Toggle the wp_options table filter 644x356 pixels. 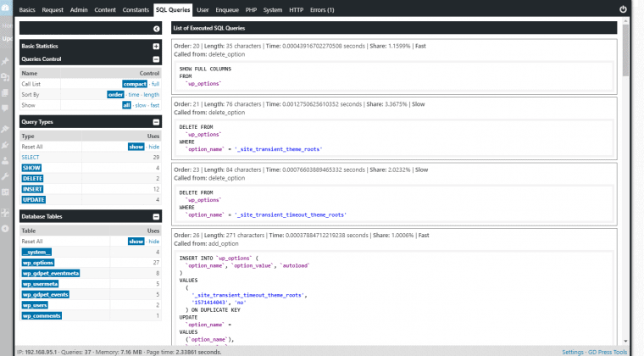(x=38, y=263)
